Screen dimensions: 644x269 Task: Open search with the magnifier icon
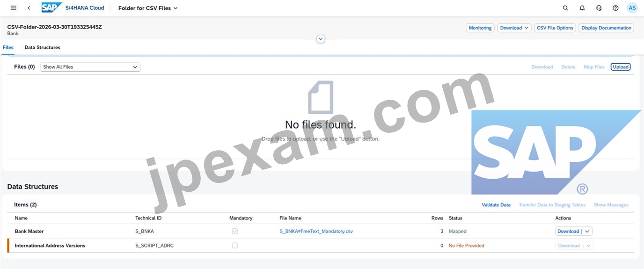click(x=565, y=8)
